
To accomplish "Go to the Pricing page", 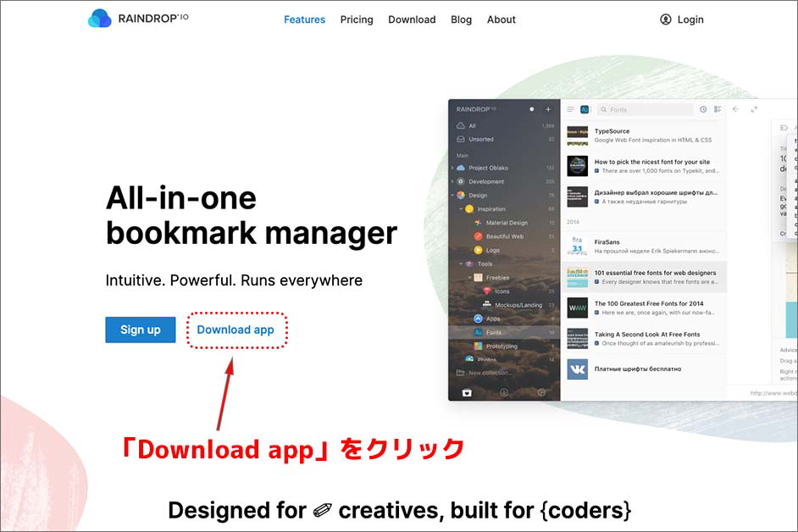I will (357, 19).
